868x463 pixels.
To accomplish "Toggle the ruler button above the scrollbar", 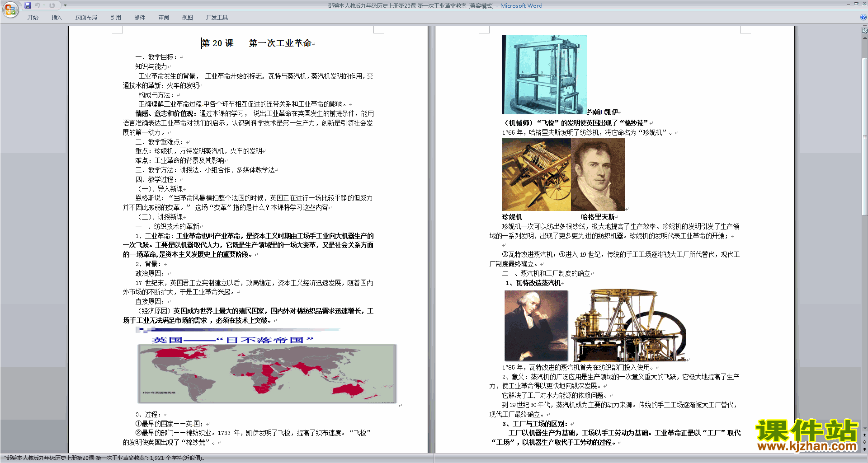I will tap(865, 31).
